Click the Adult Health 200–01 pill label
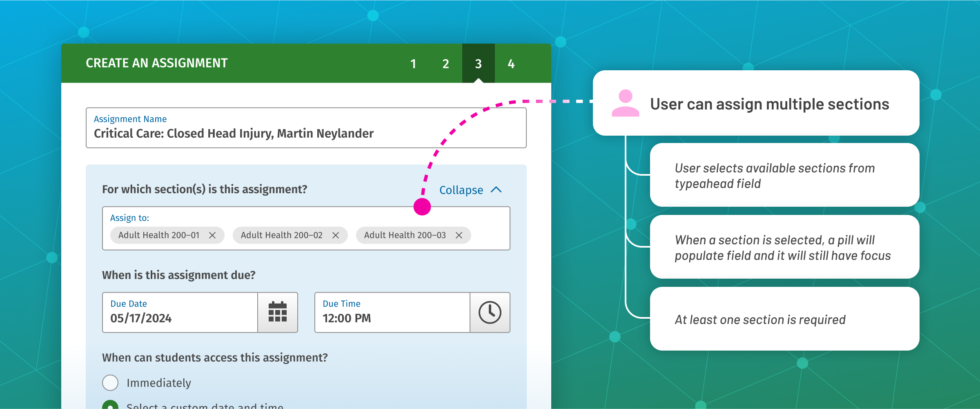 click(x=159, y=235)
